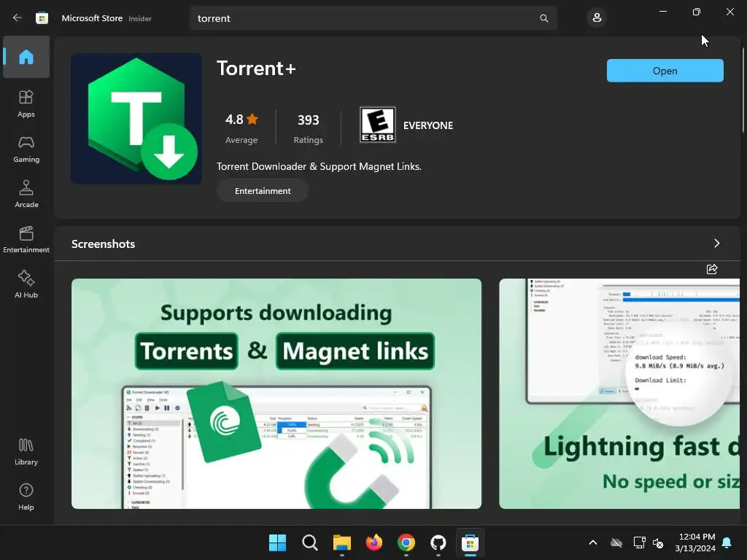The image size is (747, 560).
Task: Click the search box containing torrent
Action: pos(373,18)
